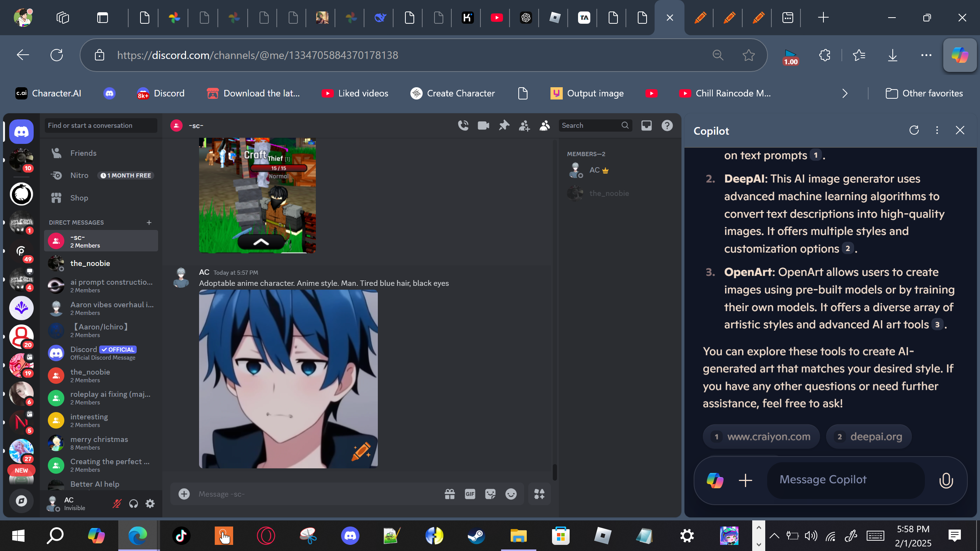Toggle headphone deafen in user panel
Screen dimensions: 980x551
(133, 504)
